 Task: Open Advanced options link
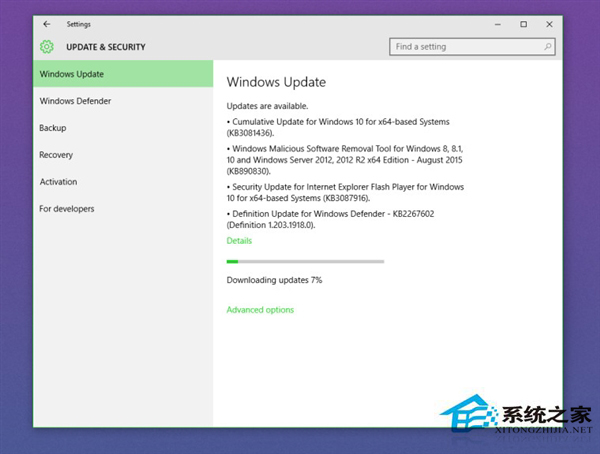(x=260, y=310)
